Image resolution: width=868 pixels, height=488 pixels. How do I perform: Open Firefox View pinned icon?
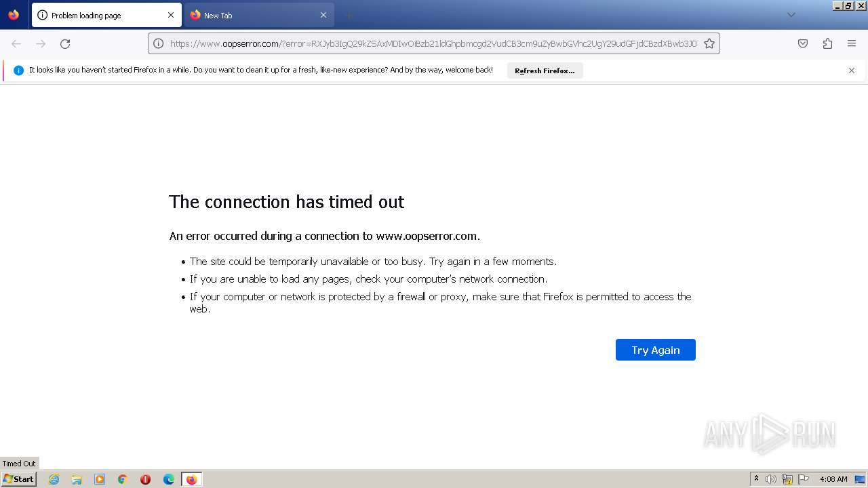pyautogui.click(x=14, y=15)
